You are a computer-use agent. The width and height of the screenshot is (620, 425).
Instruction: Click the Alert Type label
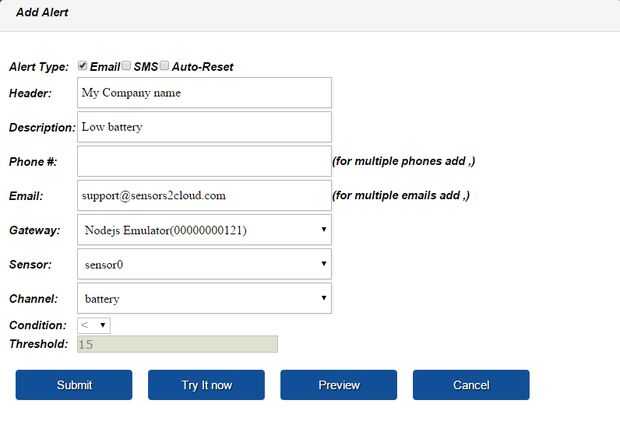coord(39,67)
